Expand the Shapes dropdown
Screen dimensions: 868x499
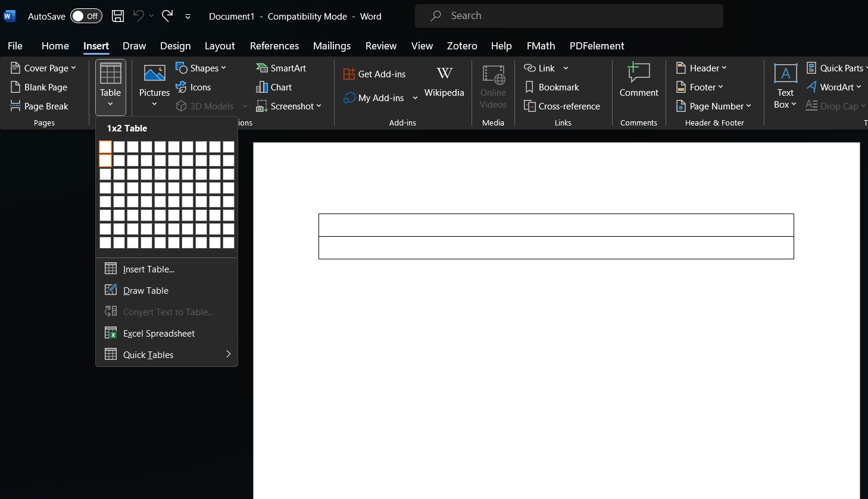pos(201,68)
